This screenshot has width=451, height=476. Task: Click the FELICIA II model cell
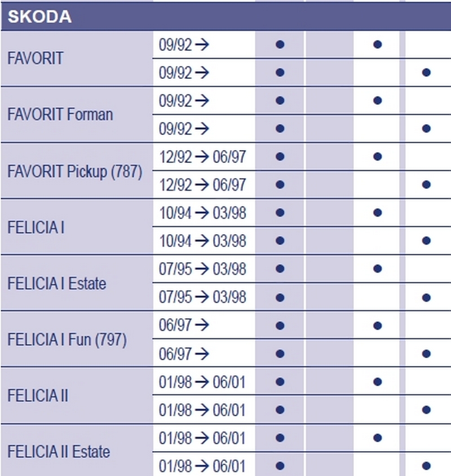[x=77, y=395]
